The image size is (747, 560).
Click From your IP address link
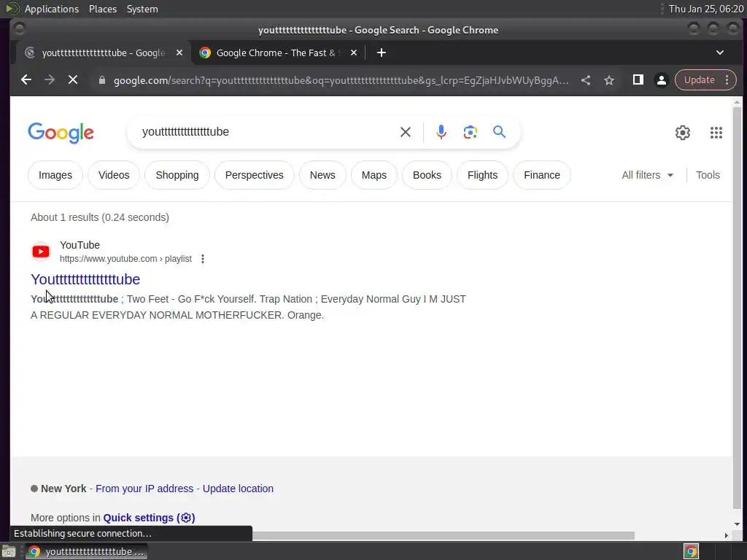coord(144,489)
